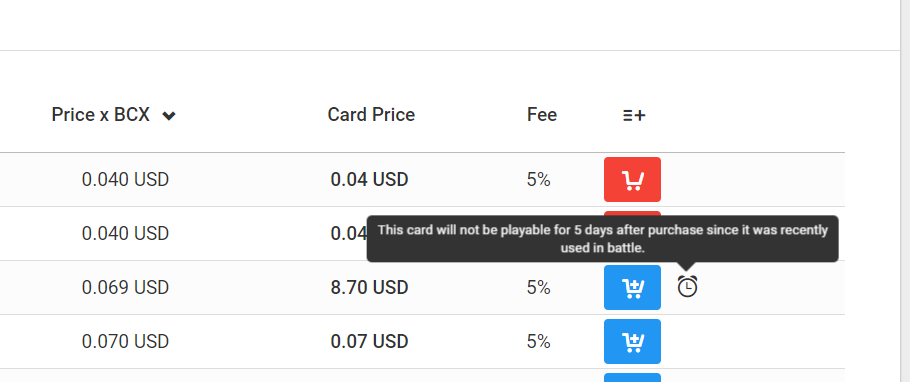This screenshot has height=382, width=910.
Task: Click the 5% fee in first row
Action: click(538, 180)
